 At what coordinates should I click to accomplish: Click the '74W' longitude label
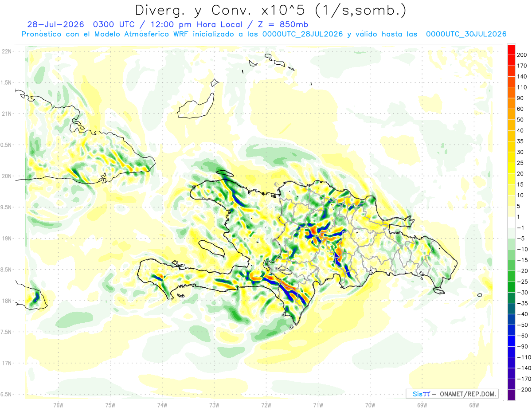tap(162, 405)
